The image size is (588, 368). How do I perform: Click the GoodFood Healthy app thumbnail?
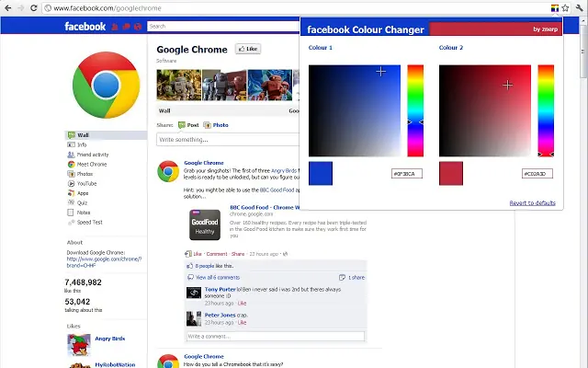tap(204, 224)
